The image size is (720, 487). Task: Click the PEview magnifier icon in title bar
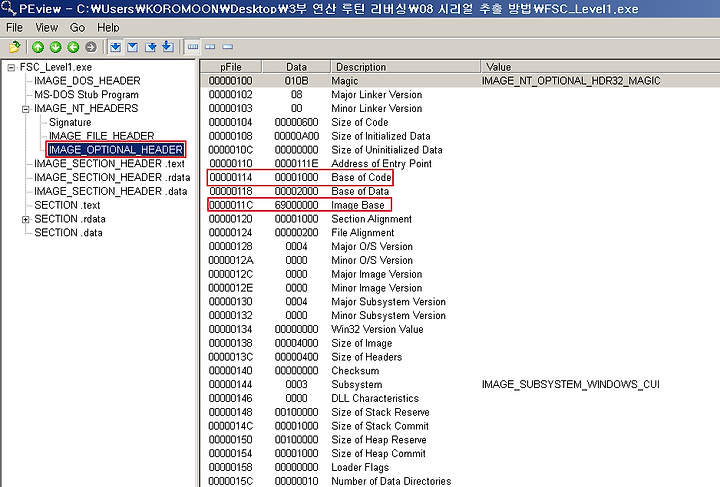(9, 8)
